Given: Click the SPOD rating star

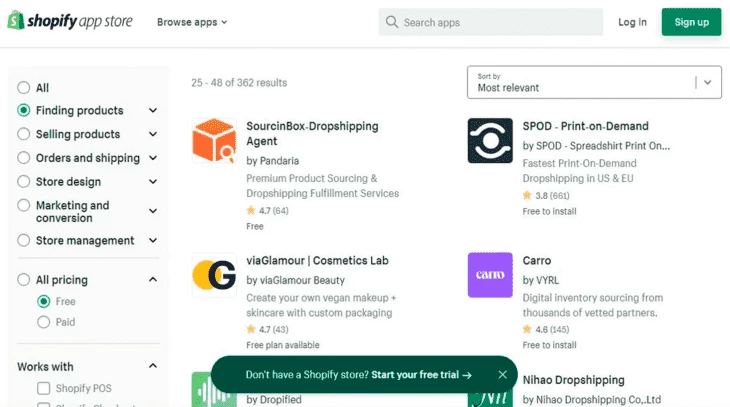Looking at the screenshot, I should [x=527, y=196].
